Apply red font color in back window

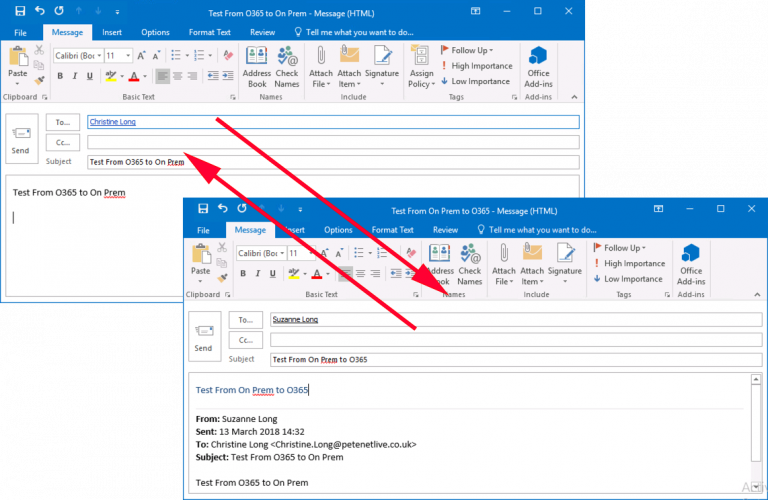coord(134,76)
